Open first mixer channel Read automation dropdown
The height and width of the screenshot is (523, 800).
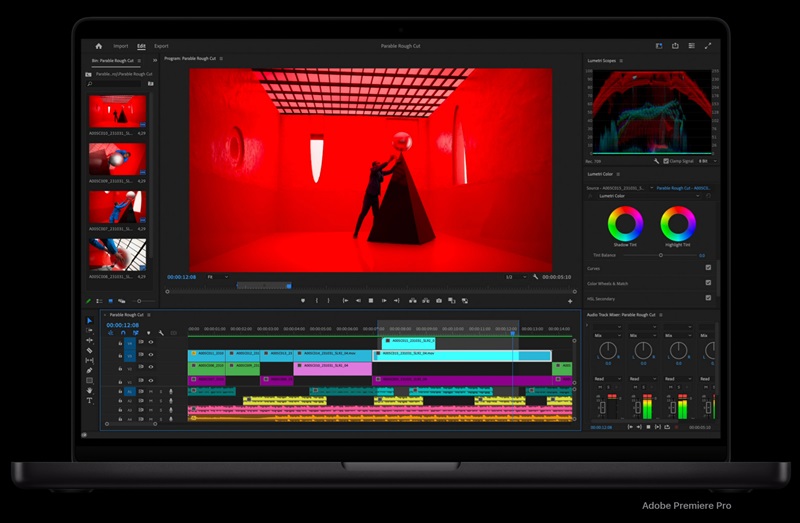[x=608, y=379]
